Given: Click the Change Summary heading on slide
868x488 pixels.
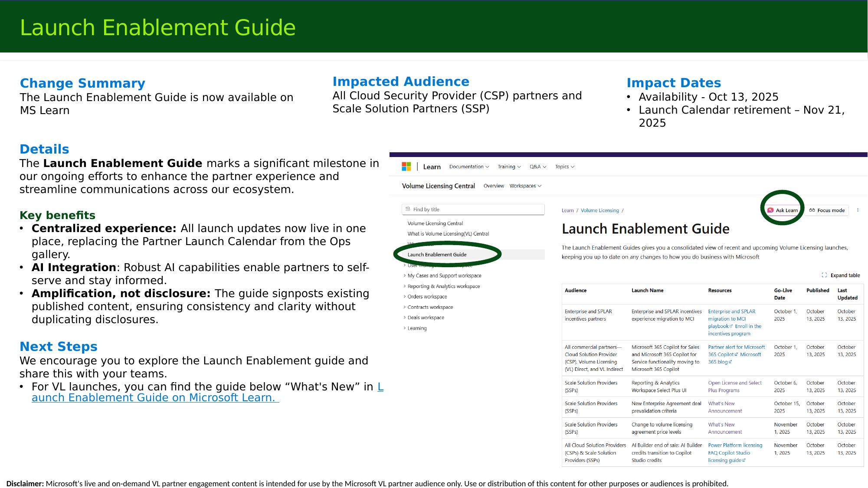Looking at the screenshot, I should click(82, 83).
